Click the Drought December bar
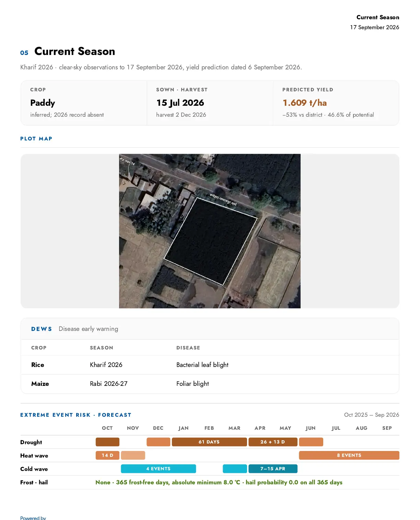The height and width of the screenshot is (520, 420). [158, 442]
